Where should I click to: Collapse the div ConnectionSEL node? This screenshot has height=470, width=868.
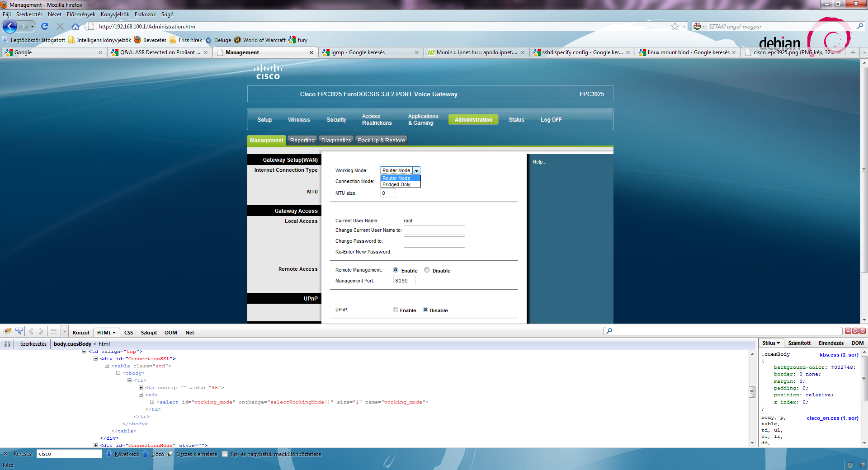(x=96, y=359)
